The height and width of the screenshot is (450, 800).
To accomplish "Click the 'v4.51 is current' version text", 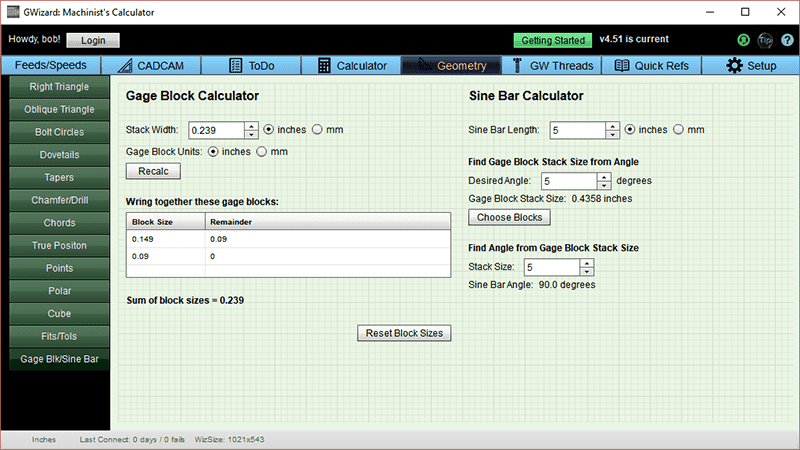I will (634, 39).
